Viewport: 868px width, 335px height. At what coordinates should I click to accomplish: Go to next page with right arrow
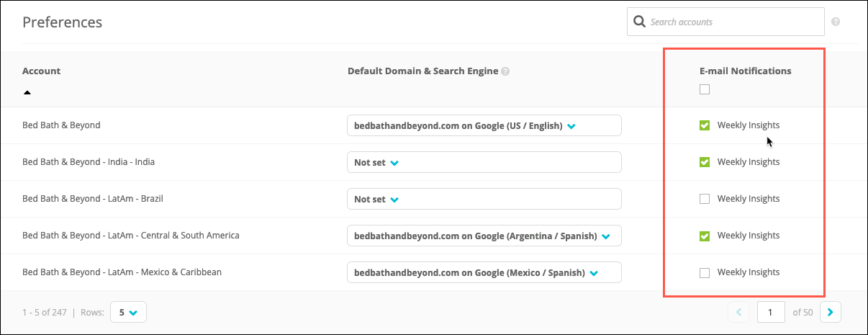831,312
